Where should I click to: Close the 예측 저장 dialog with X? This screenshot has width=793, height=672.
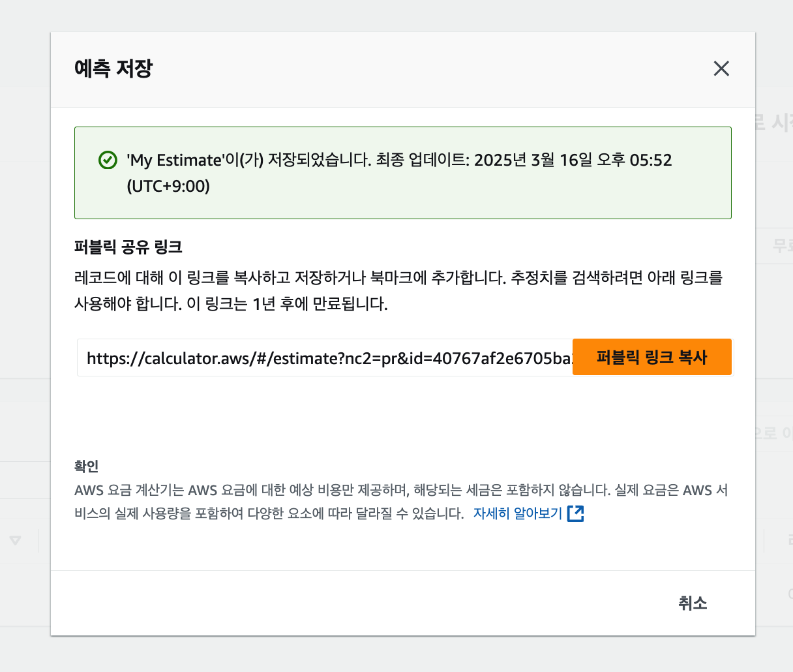pos(721,69)
